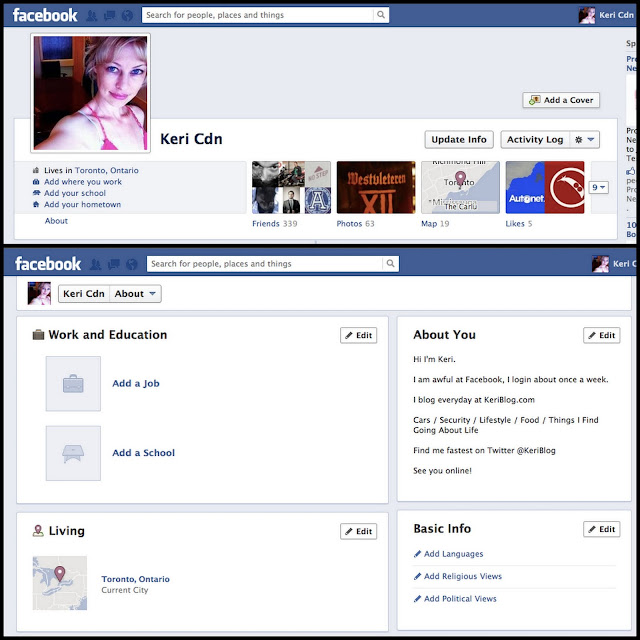Click Add your school link
This screenshot has width=640, height=640.
point(75,193)
